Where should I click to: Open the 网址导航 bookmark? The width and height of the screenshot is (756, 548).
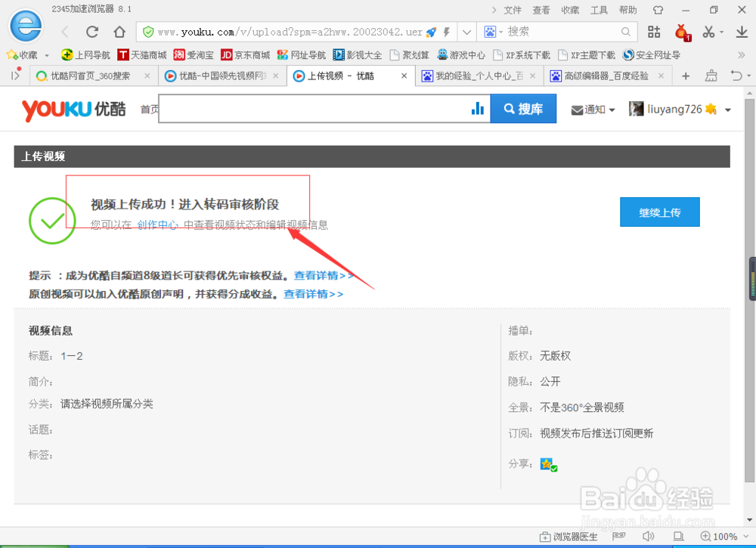click(302, 55)
